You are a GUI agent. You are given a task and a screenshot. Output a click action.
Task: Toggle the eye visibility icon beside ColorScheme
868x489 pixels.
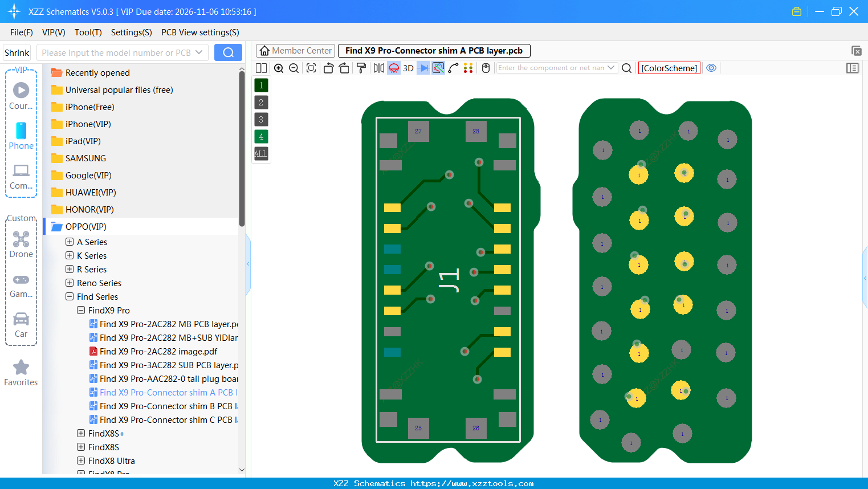point(711,67)
